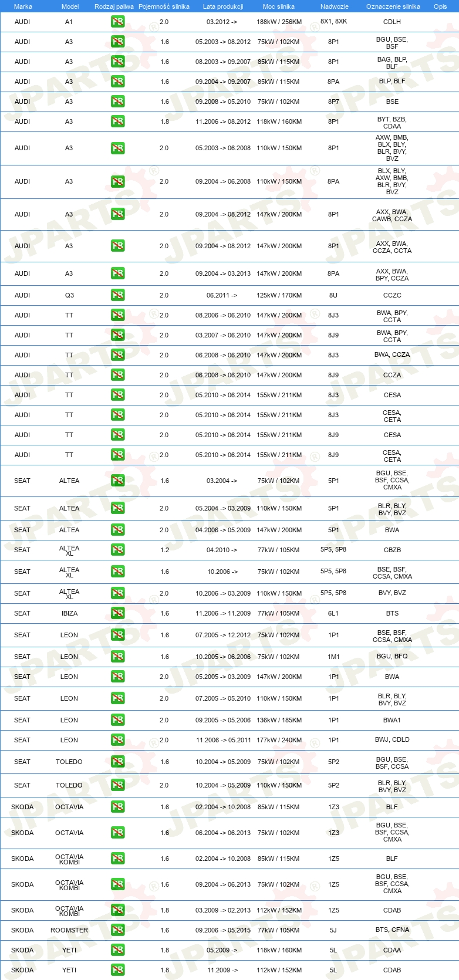The height and width of the screenshot is (980, 459).
Task: Select the 125kW / 170KM power cell
Action: pos(279,295)
